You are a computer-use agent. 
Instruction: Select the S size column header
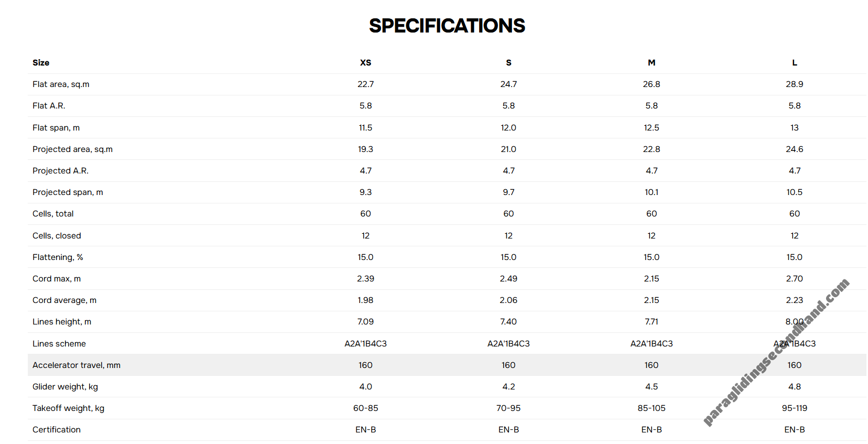[508, 63]
